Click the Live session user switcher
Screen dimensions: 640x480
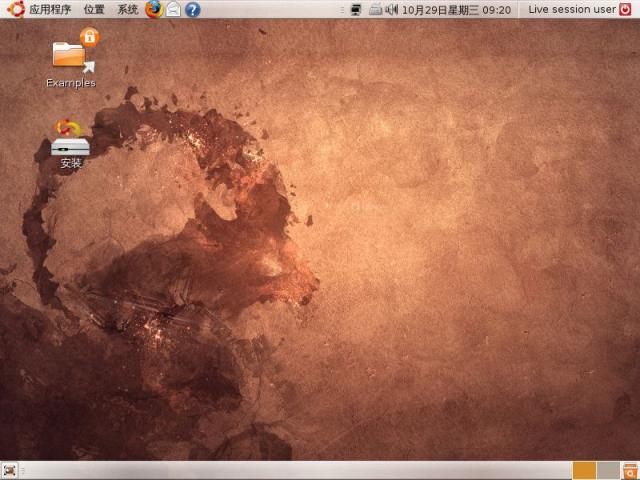tap(571, 9)
